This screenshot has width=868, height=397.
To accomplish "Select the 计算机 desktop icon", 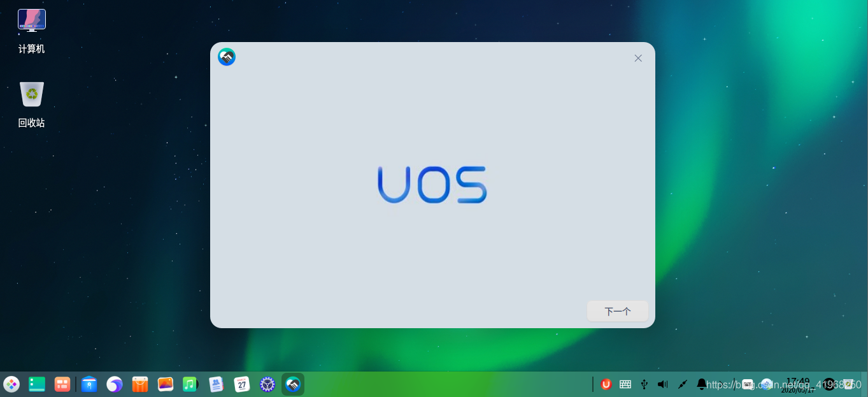I will [32, 31].
